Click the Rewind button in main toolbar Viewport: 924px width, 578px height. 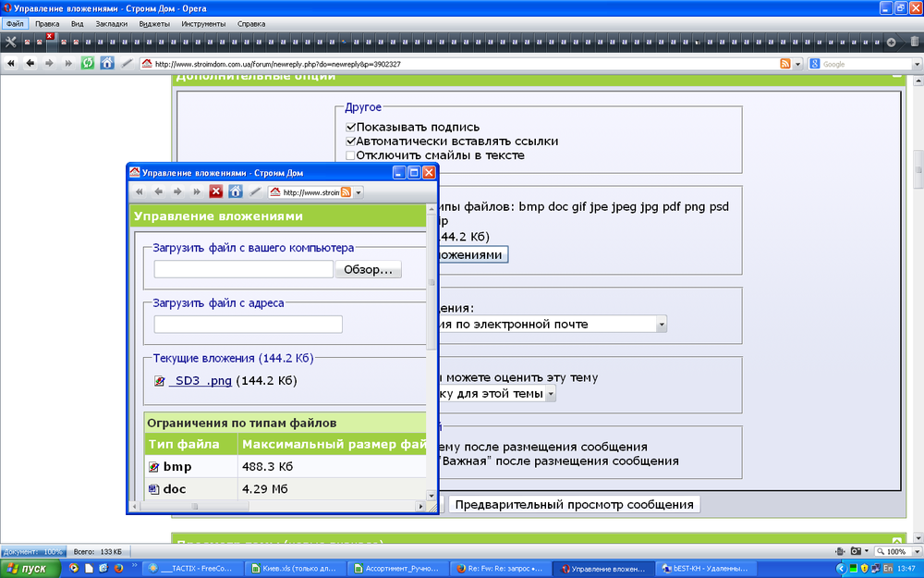(x=12, y=64)
